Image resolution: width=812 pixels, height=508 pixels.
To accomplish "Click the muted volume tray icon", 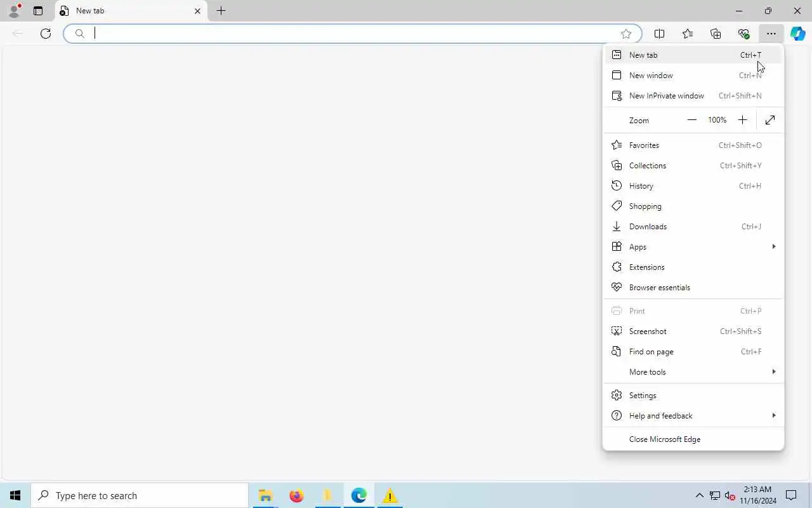I will pos(730,495).
